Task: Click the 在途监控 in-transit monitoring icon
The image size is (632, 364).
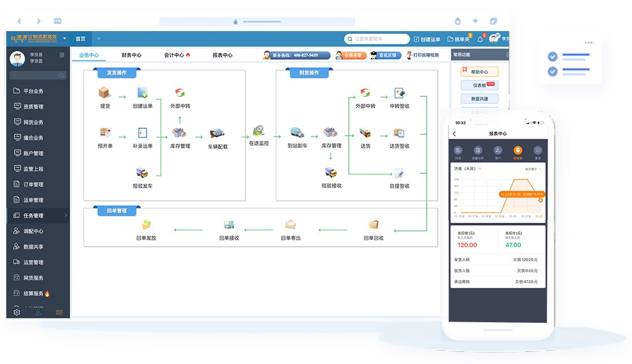Action: coord(259,131)
